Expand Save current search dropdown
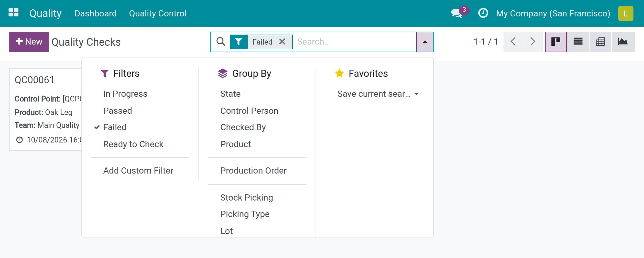Screen dimensions: 644x258 (378, 94)
